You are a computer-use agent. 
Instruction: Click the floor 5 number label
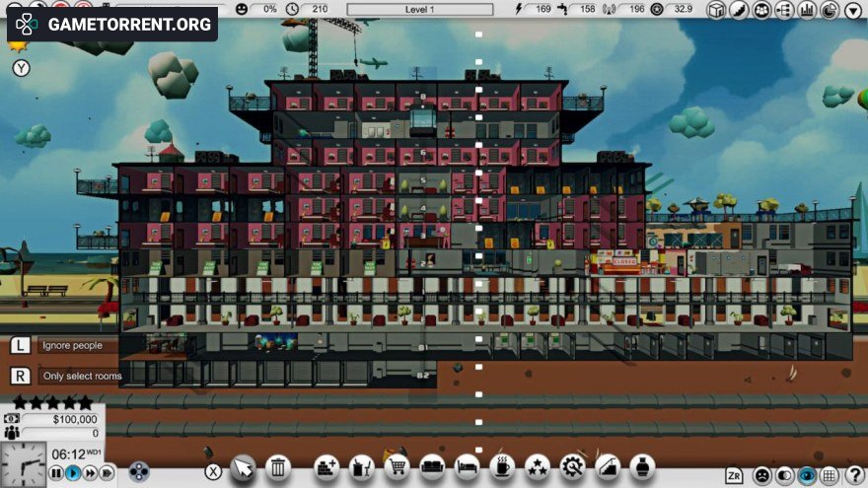tap(423, 180)
